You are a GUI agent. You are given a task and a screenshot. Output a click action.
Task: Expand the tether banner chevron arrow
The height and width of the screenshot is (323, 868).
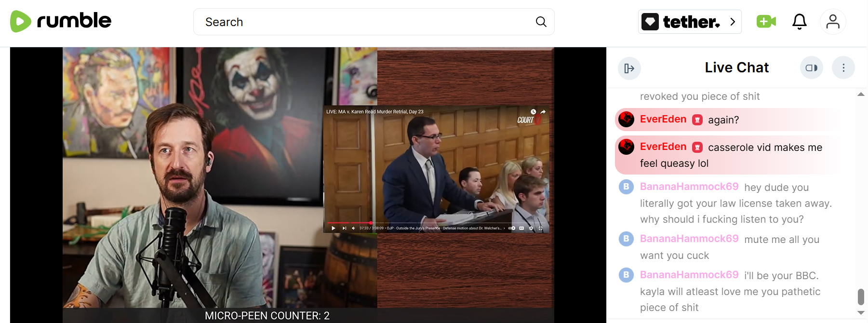coord(733,22)
